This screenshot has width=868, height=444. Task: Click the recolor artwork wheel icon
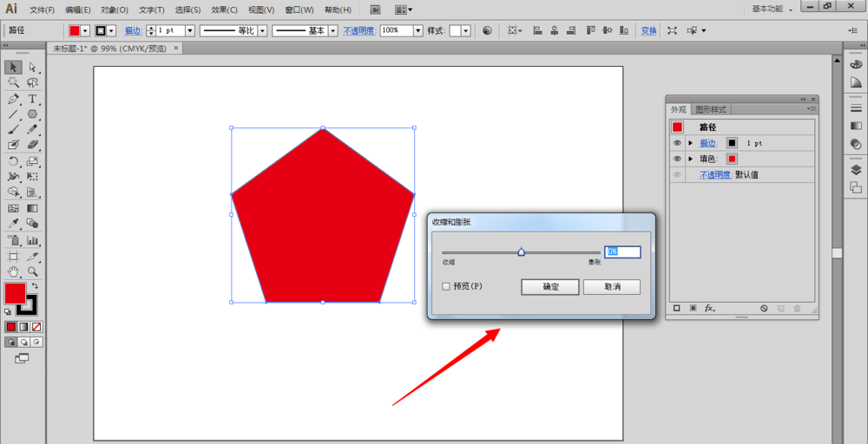[487, 31]
